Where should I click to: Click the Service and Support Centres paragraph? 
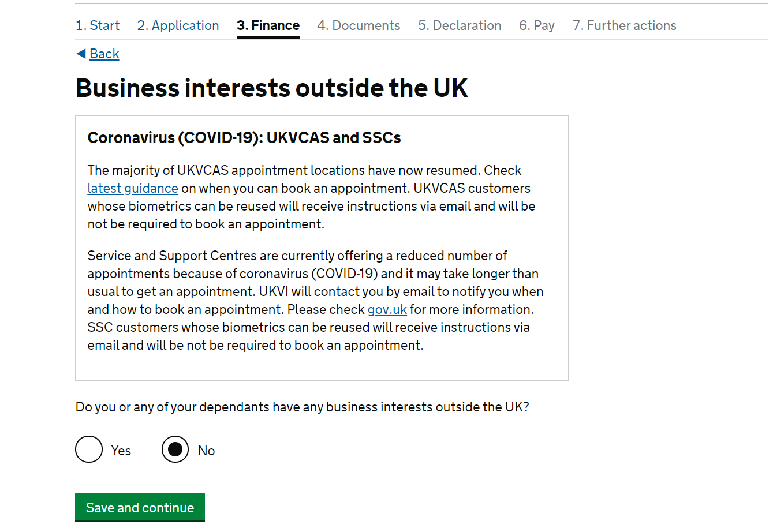click(316, 301)
